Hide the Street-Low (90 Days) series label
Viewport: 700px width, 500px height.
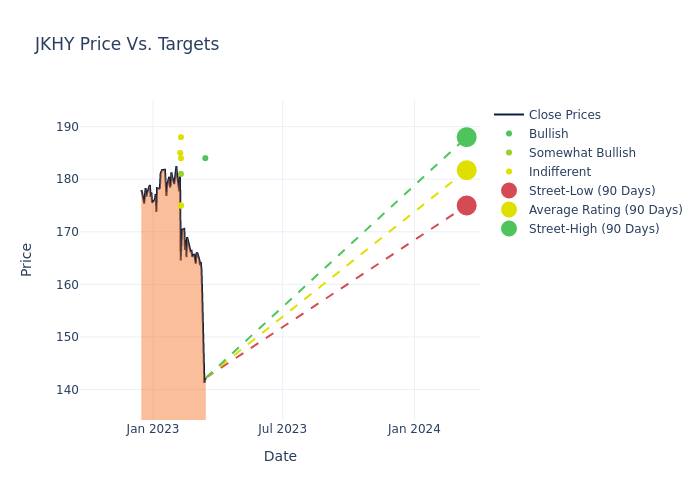[x=592, y=191]
